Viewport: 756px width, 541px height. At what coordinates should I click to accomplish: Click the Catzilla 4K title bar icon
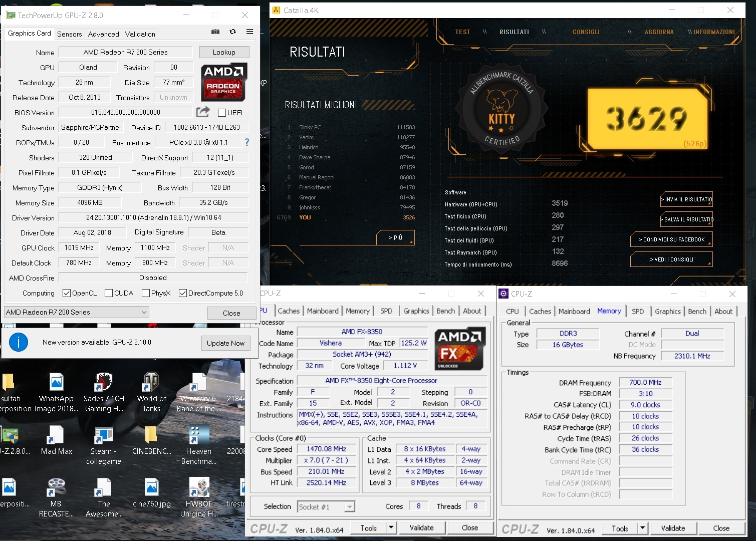point(276,10)
